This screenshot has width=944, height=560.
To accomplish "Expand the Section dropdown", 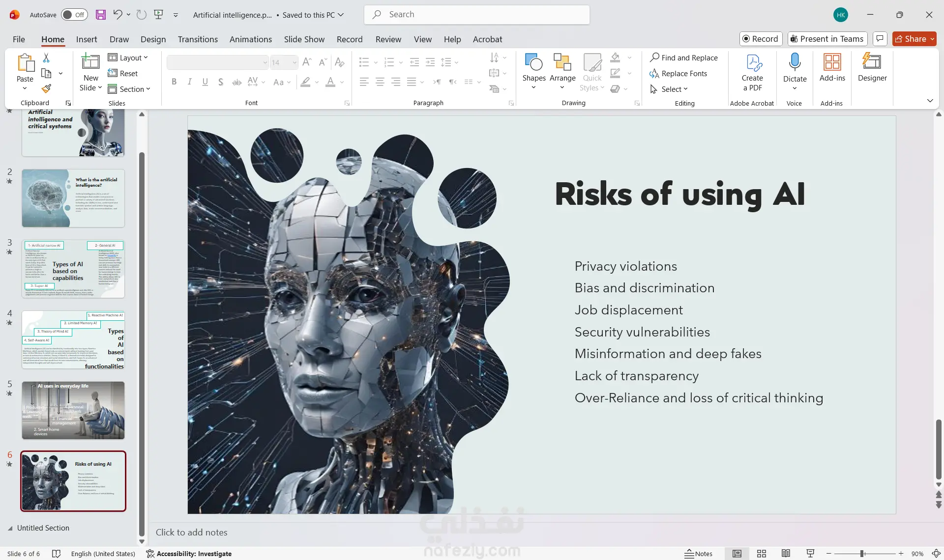I will 129,89.
